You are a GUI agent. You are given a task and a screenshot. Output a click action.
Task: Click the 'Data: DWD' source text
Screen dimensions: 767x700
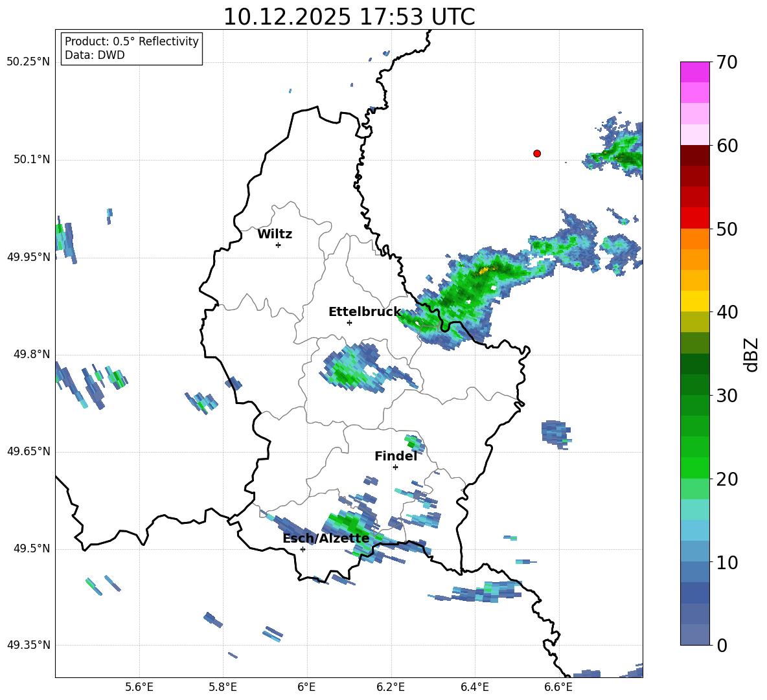[95, 55]
